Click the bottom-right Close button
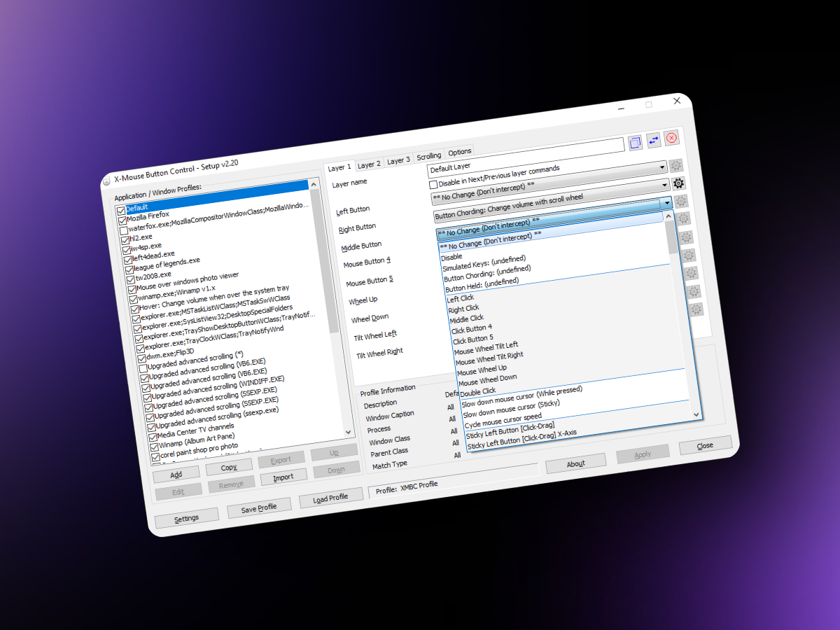 coord(705,444)
